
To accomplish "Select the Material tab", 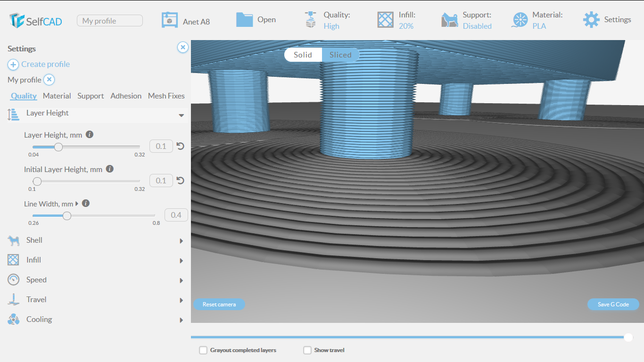I will coord(57,96).
